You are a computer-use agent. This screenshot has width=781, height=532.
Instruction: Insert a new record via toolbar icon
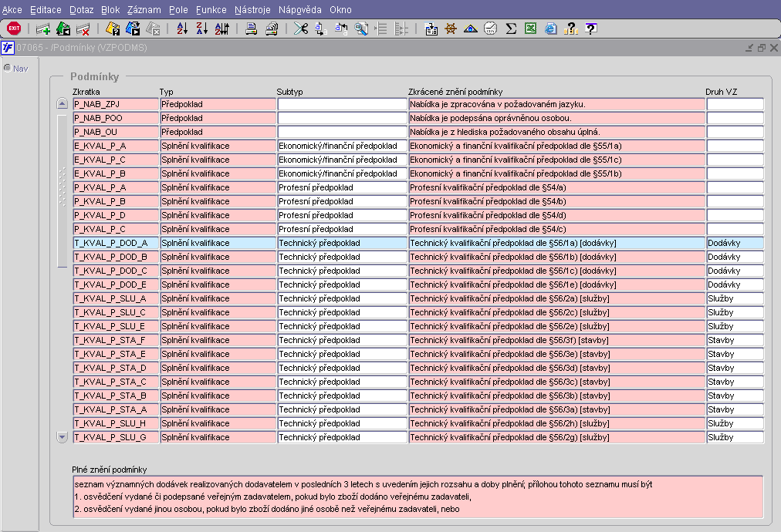43,29
